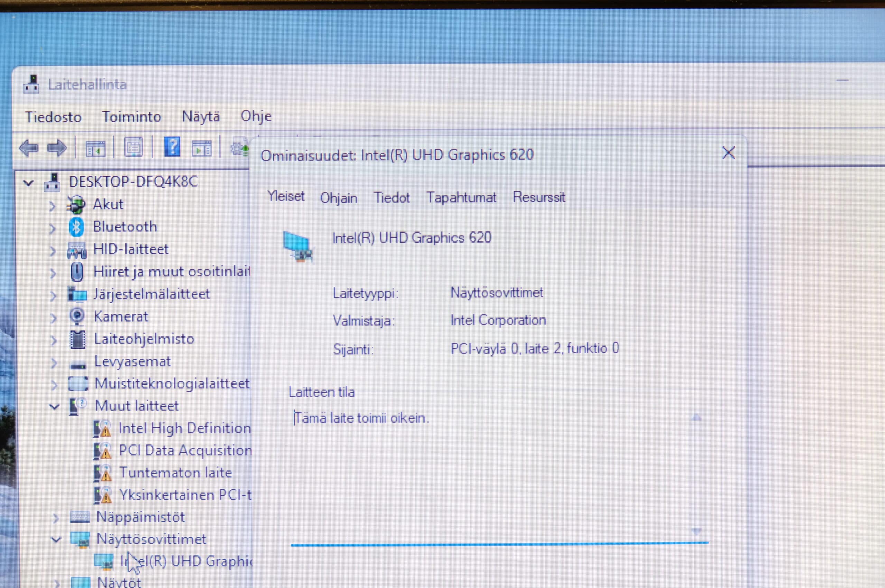885x588 pixels.
Task: Select the Intel High Definition device entry
Action: (x=185, y=428)
